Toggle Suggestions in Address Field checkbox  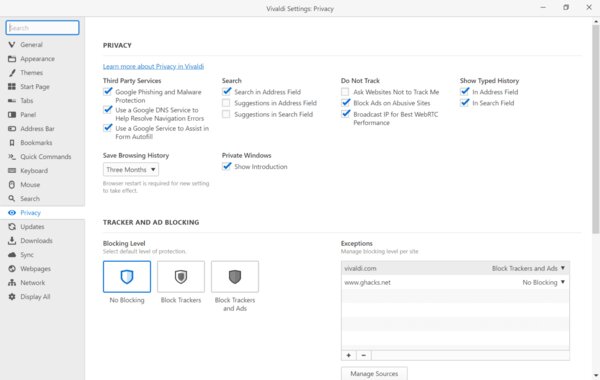[226, 103]
